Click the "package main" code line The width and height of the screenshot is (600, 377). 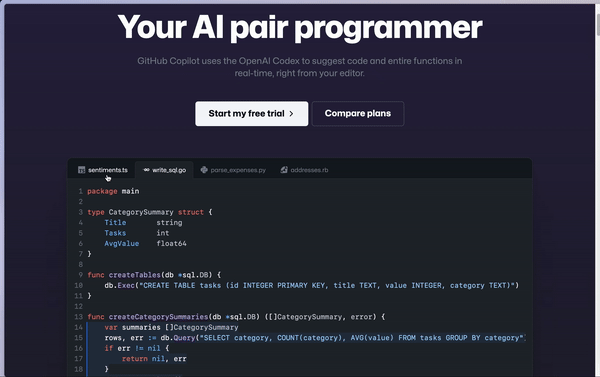click(113, 191)
